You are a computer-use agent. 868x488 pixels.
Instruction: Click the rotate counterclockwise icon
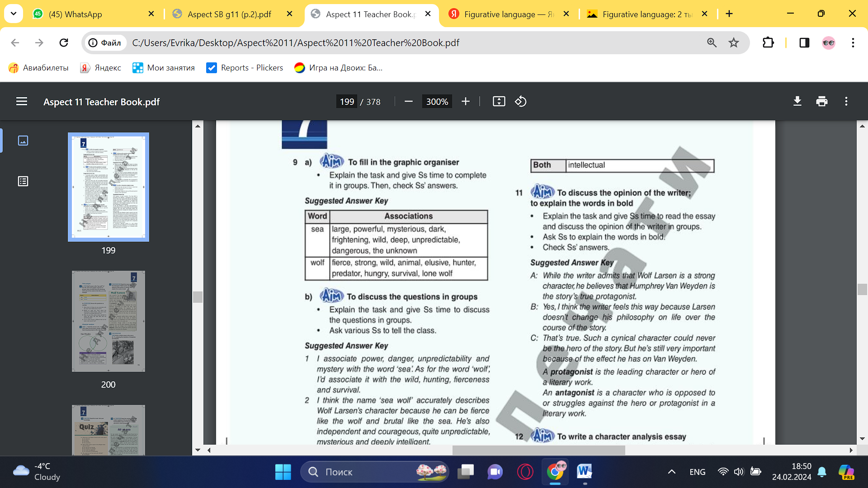coord(520,102)
